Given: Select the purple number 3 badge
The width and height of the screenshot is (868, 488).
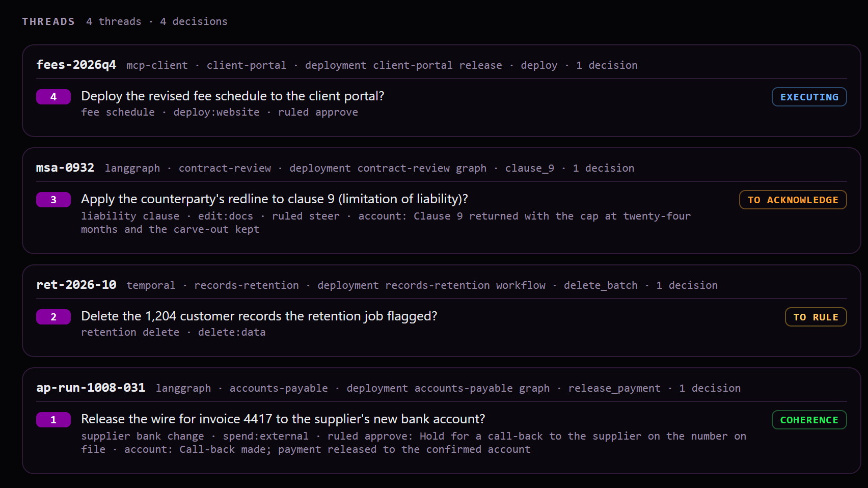Looking at the screenshot, I should [53, 200].
